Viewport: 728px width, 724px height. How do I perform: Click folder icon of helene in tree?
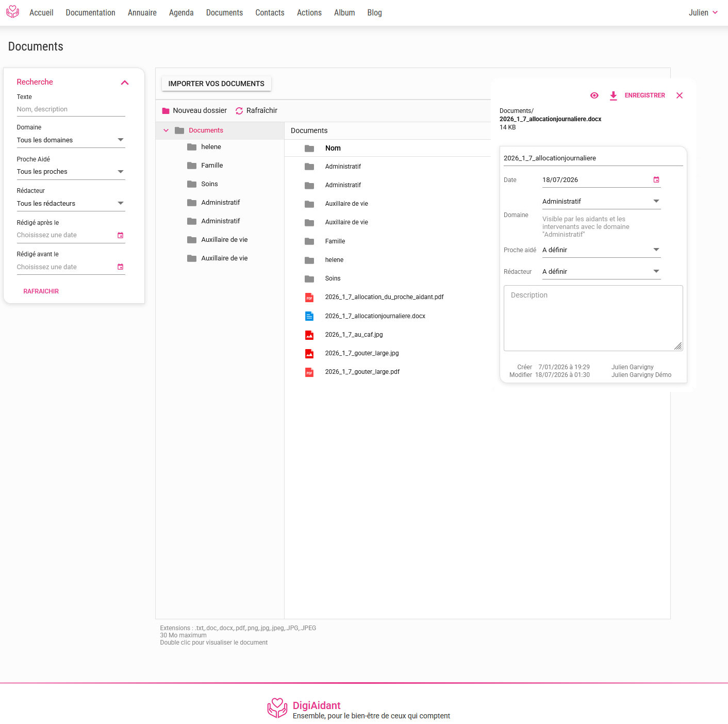coord(192,147)
